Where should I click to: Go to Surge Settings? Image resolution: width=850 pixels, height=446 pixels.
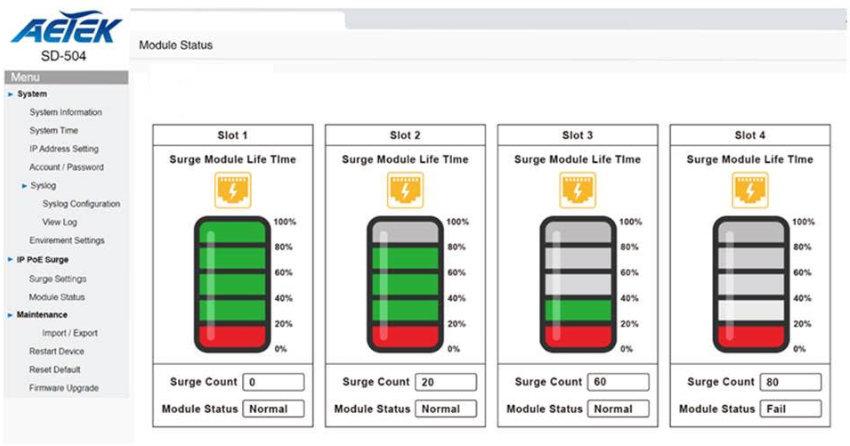click(x=58, y=278)
